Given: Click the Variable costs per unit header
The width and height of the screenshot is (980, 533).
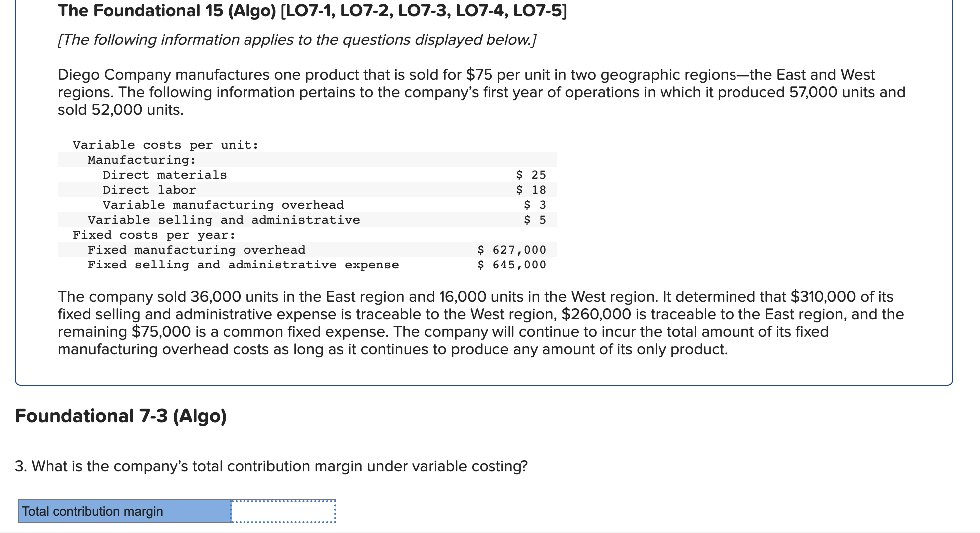Looking at the screenshot, I should click(165, 145).
